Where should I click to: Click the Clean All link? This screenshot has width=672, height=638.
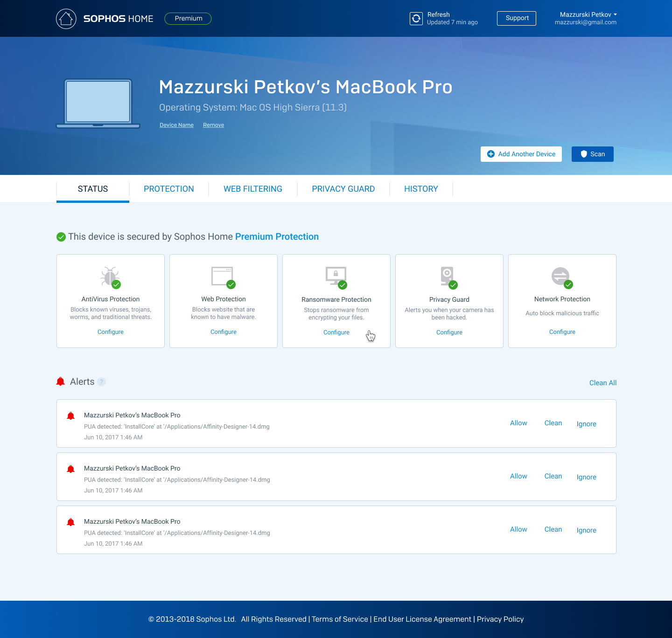pyautogui.click(x=603, y=383)
